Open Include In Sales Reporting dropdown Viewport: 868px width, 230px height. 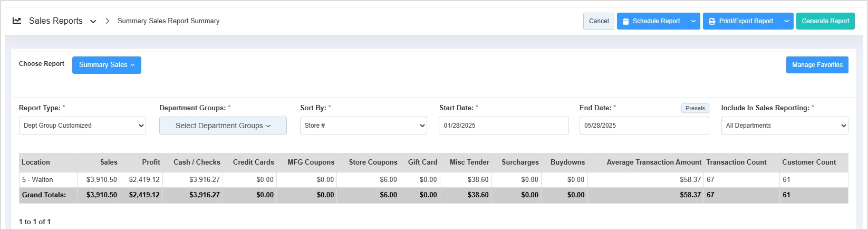(784, 126)
